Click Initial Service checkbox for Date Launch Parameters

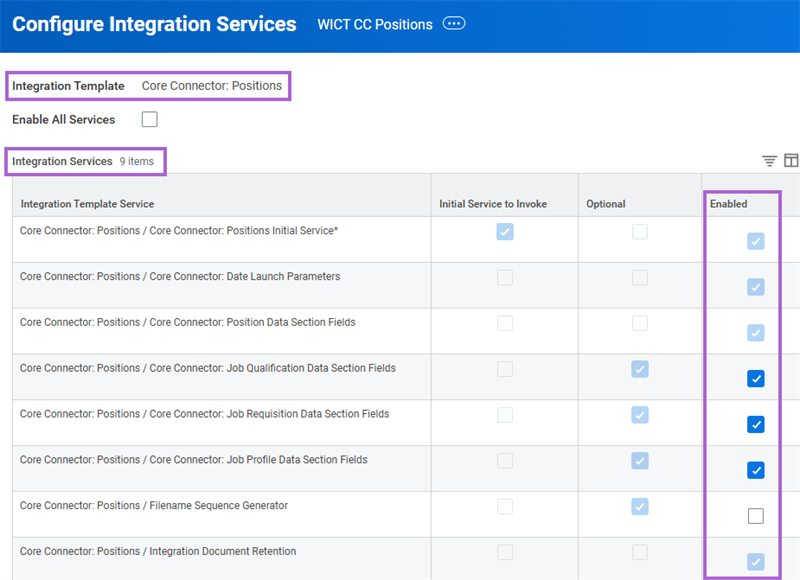pyautogui.click(x=505, y=278)
